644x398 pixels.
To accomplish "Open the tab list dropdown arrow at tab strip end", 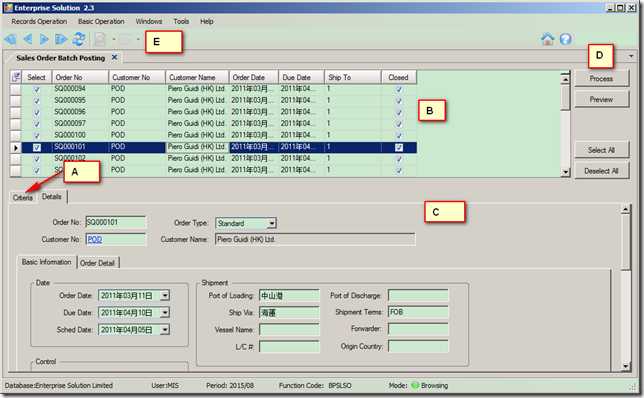I will click(631, 56).
